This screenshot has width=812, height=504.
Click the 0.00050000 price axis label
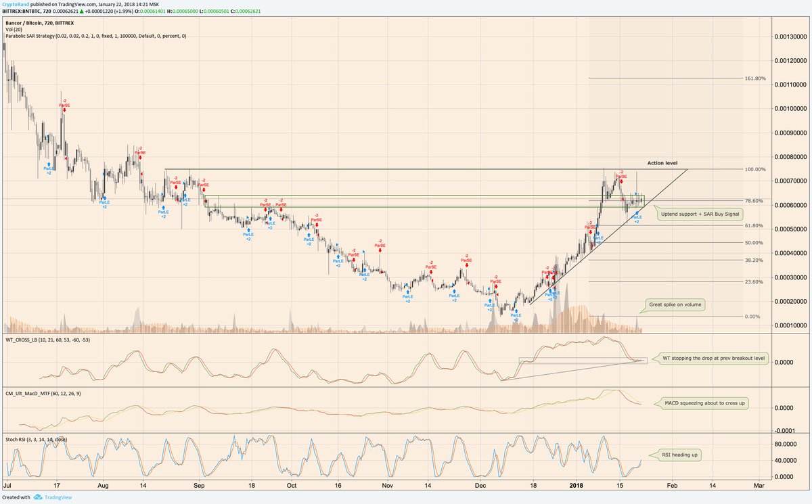[x=792, y=229]
